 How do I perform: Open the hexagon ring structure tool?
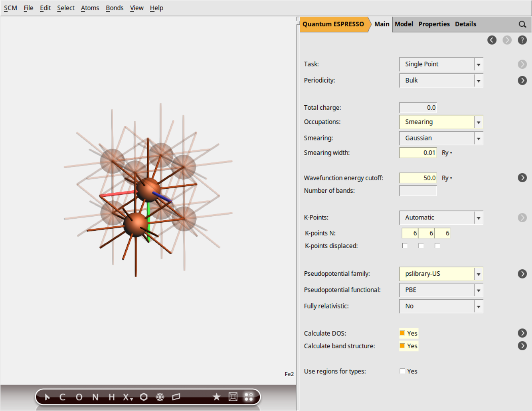(143, 397)
